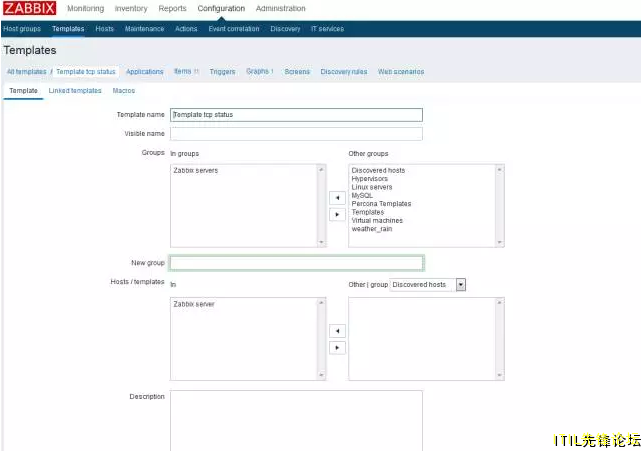The image size is (641, 451).
Task: Select Linux servers in Other groups
Action: pyautogui.click(x=372, y=187)
